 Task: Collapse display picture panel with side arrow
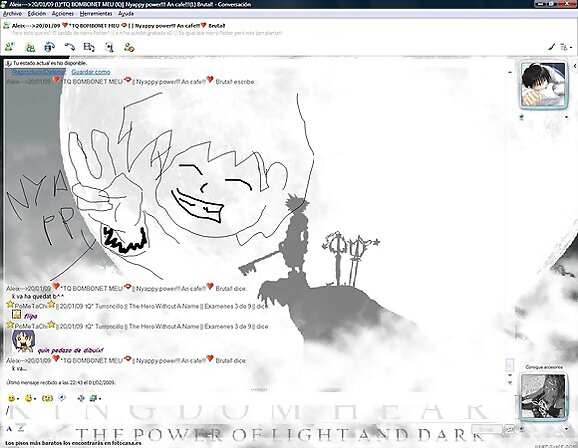[575, 66]
